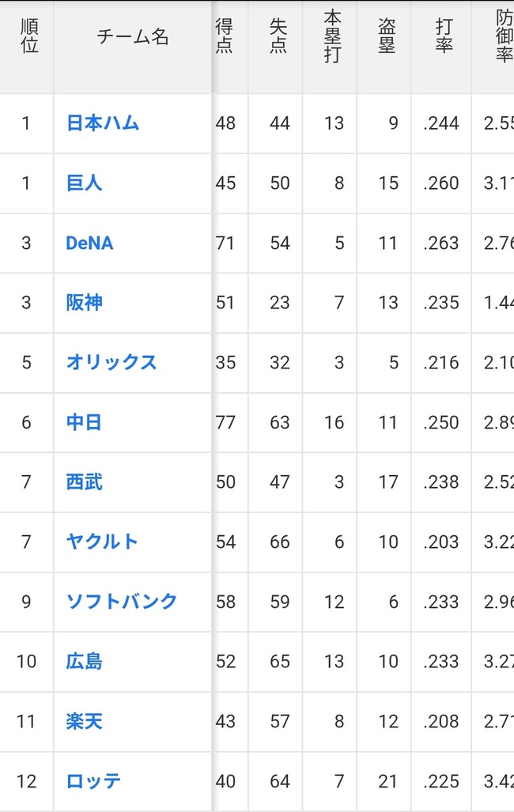514x812 pixels.
Task: Go to the 中日 team page
Action: click(85, 422)
